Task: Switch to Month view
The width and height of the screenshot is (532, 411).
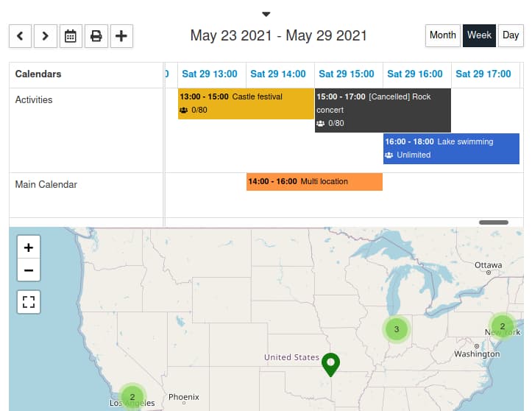Action: 442,35
